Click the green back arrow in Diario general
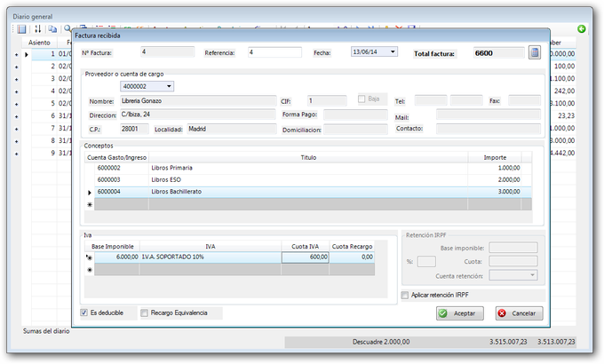Screen dimensions: 604x364 [581, 29]
